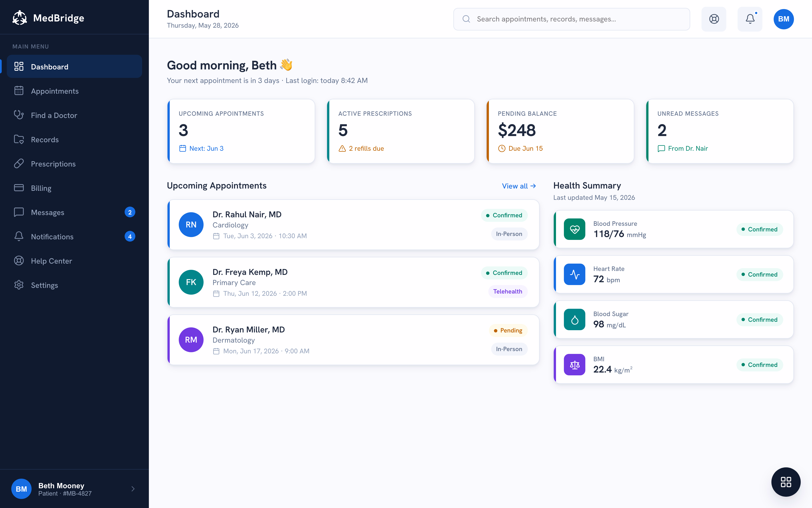The height and width of the screenshot is (508, 812).
Task: Go to Find a Doctor
Action: pyautogui.click(x=74, y=115)
